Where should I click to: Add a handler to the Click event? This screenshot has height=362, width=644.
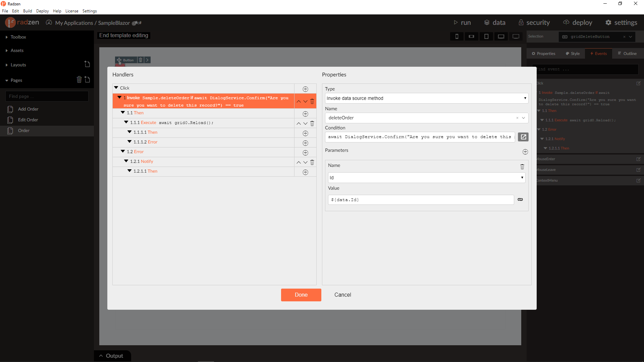tap(305, 89)
